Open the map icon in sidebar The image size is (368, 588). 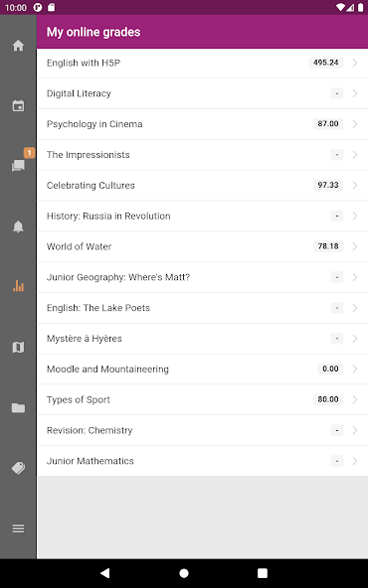click(x=18, y=348)
